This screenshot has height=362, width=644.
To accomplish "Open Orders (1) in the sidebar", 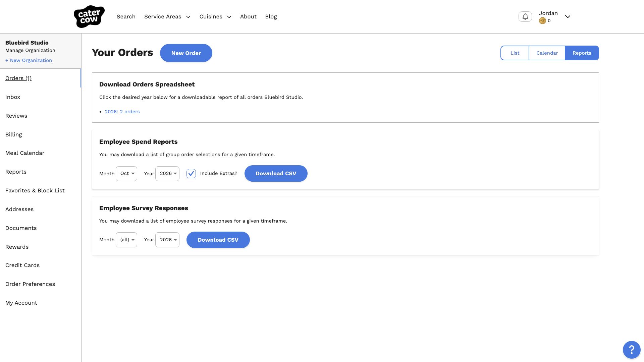I will (18, 78).
